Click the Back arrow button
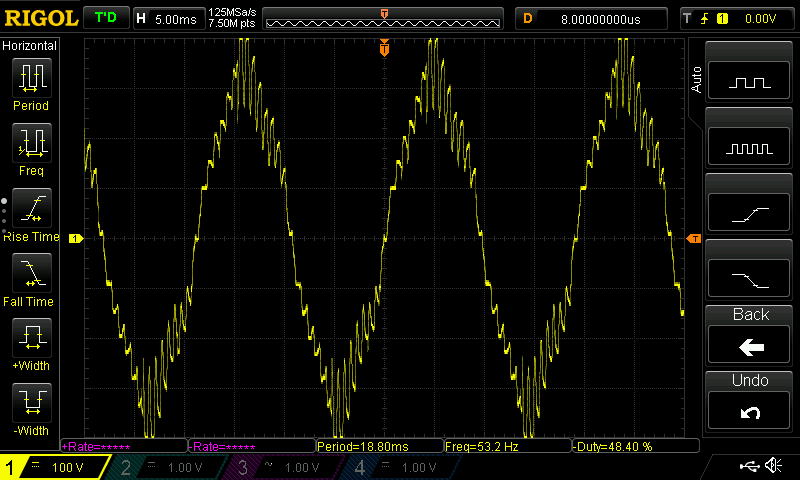800x480 pixels. point(749,345)
